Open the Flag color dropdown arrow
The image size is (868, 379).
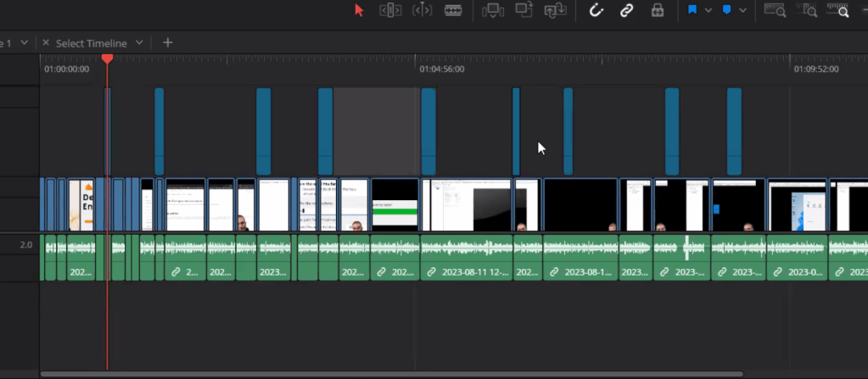708,10
